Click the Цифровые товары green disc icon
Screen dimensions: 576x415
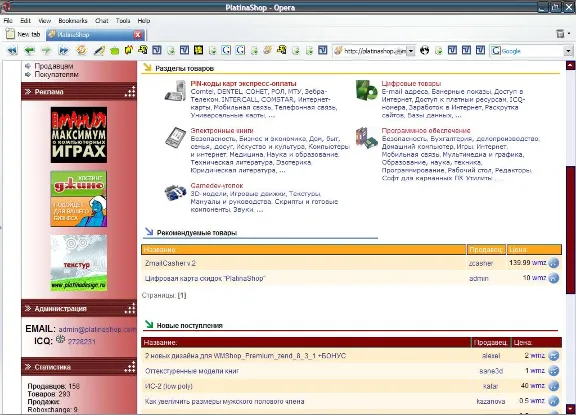pyautogui.click(x=366, y=90)
